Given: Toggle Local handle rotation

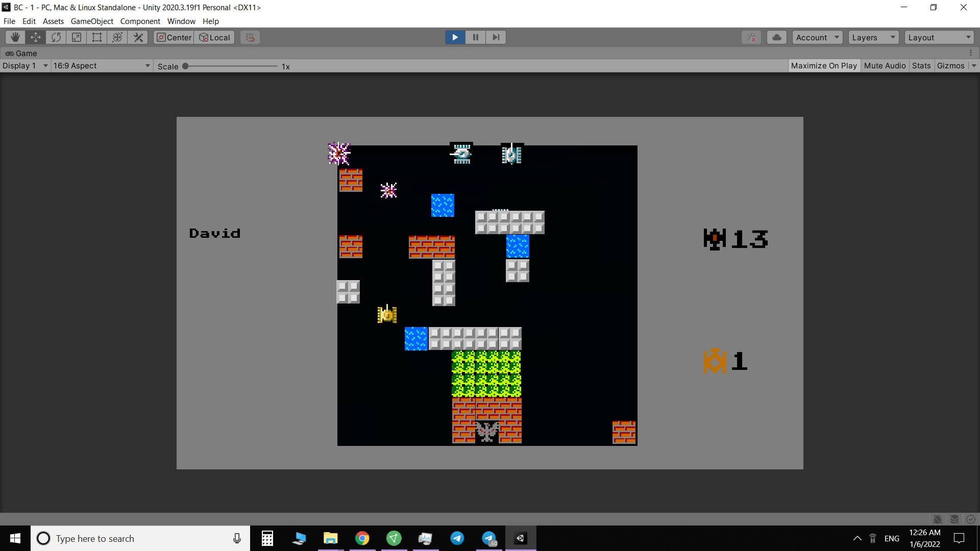Looking at the screenshot, I should pos(214,37).
